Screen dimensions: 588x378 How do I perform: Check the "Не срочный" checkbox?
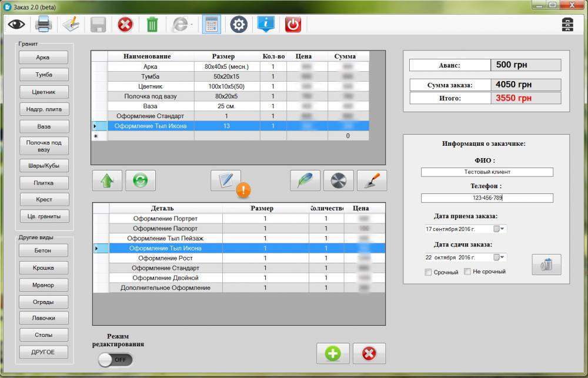tap(467, 272)
